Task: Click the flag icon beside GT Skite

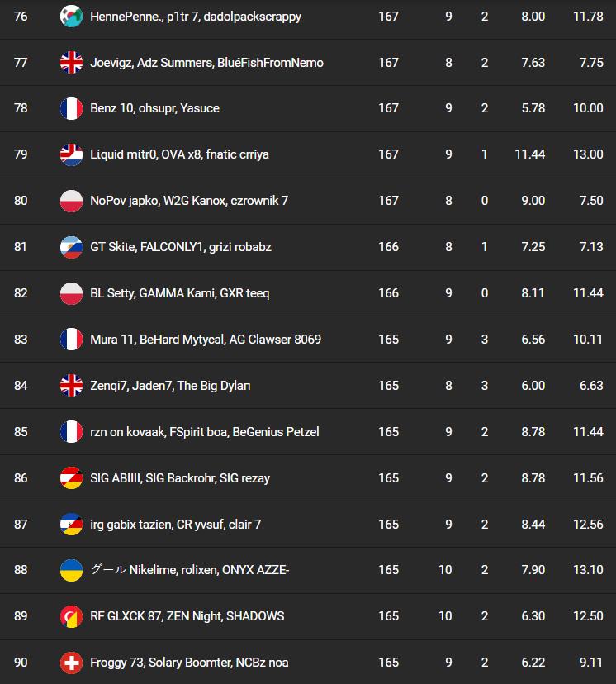Action: coord(71,247)
